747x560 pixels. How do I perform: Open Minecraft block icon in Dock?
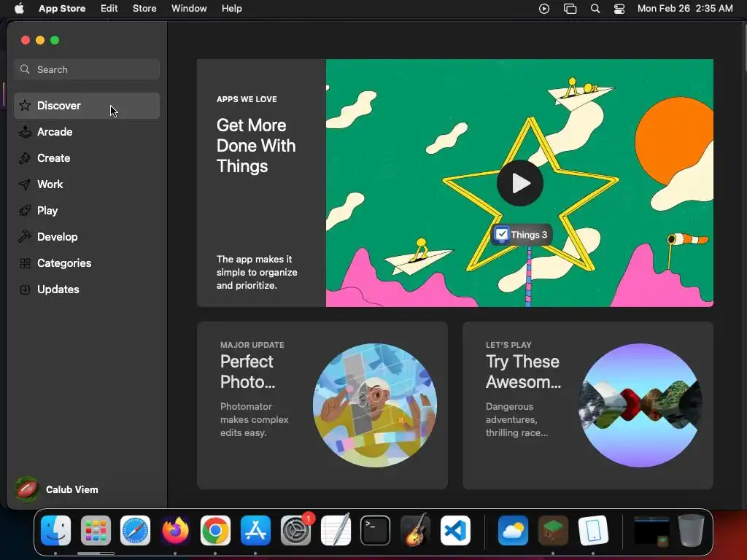pyautogui.click(x=553, y=531)
